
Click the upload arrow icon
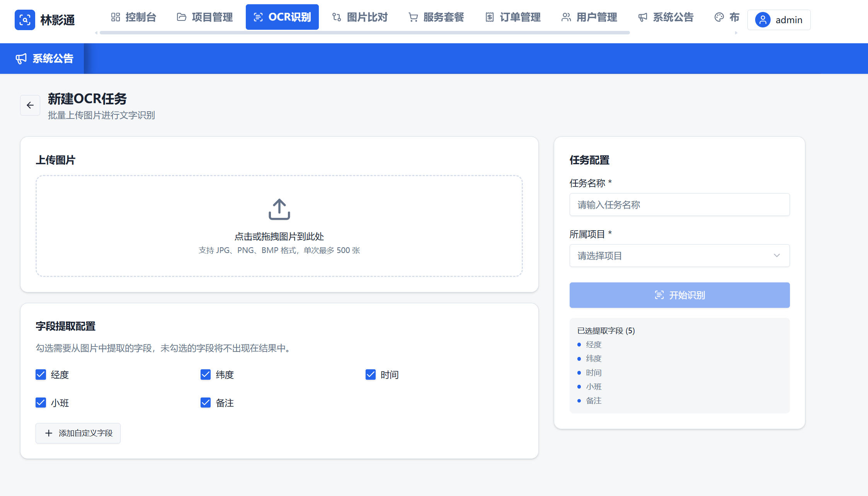point(279,209)
